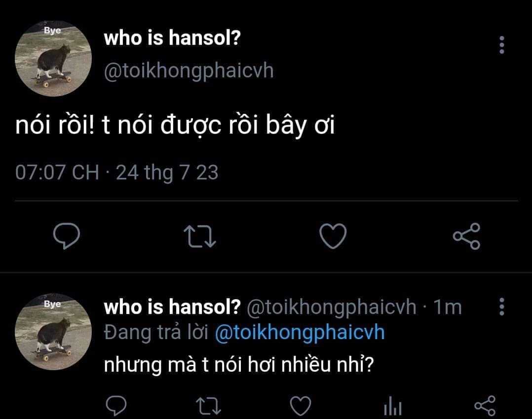
Task: Reply to the main tweet
Action: (66, 236)
